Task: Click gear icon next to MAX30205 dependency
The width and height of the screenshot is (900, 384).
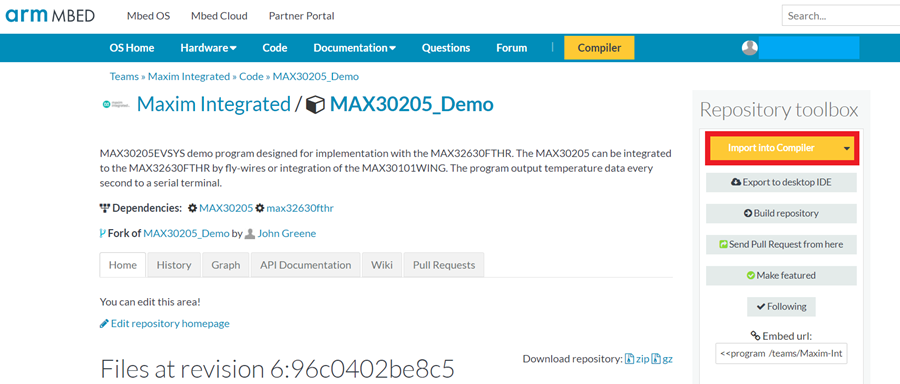Action: coord(193,208)
